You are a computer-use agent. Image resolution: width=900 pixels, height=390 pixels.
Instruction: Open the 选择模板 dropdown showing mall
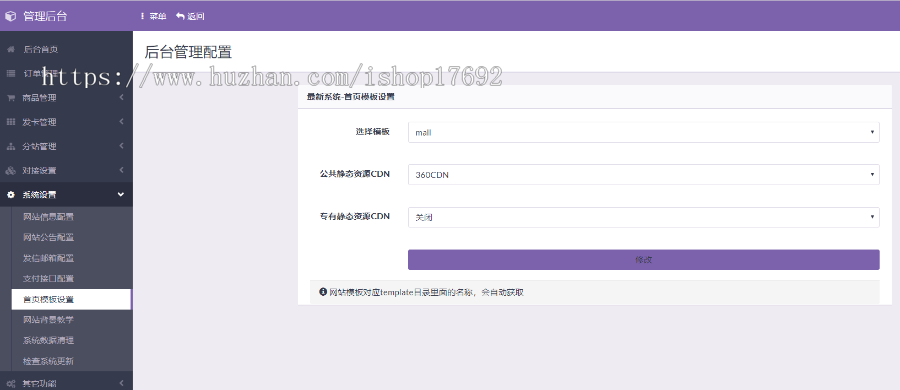643,132
